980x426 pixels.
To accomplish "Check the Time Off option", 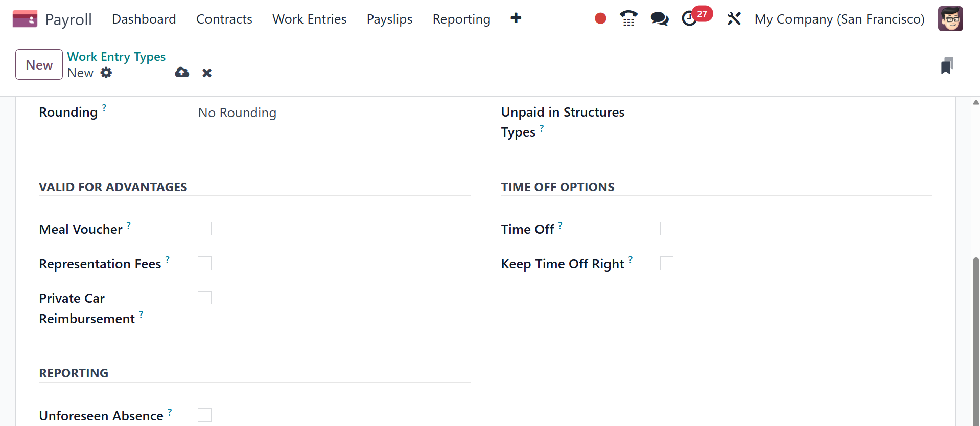I will pyautogui.click(x=666, y=229).
